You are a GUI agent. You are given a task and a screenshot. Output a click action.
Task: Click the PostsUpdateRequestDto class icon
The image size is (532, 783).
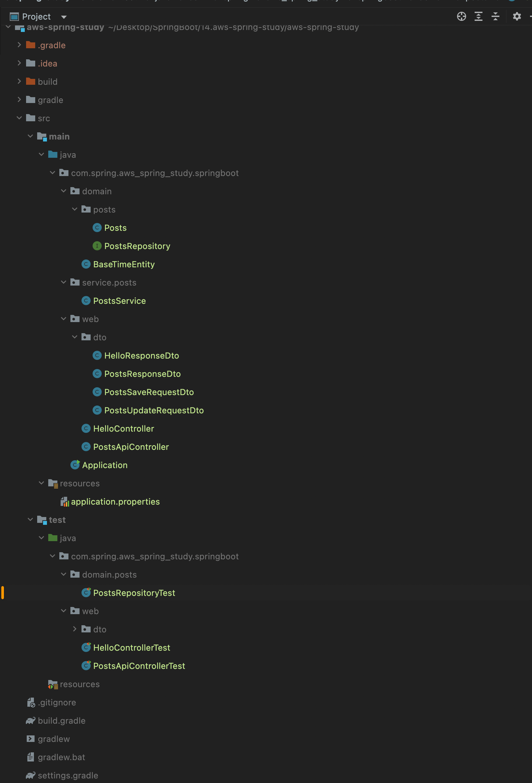pyautogui.click(x=97, y=410)
